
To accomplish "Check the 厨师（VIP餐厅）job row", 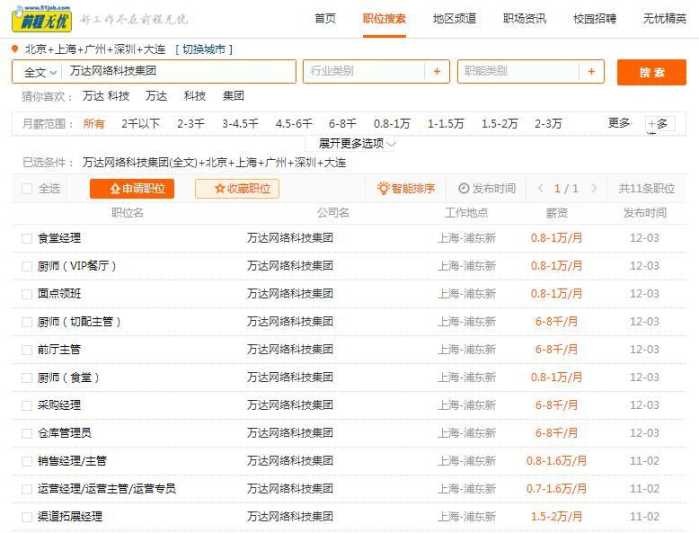I will (27, 266).
